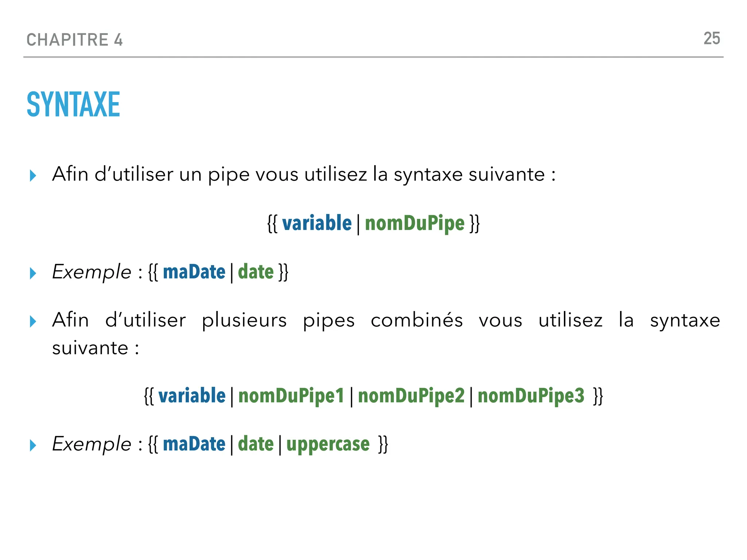The height and width of the screenshot is (560, 747).
Task: Click 'date' in the first Exemple line
Action: coord(256,272)
